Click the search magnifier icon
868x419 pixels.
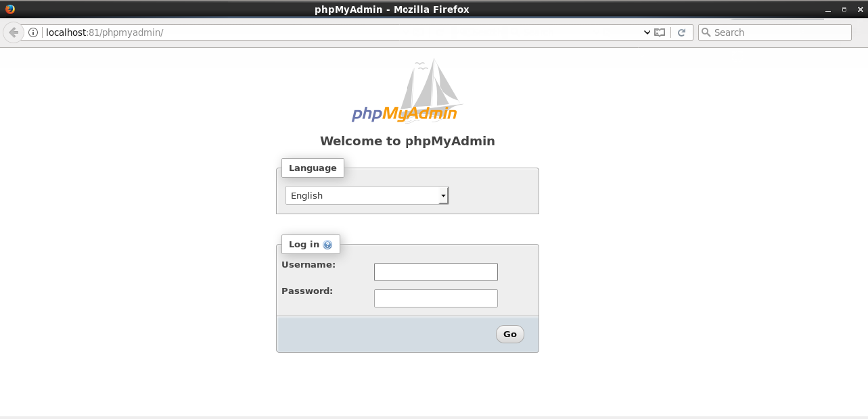coord(706,32)
